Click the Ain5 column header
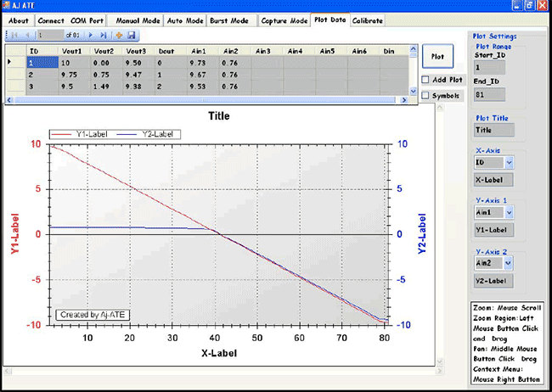Screen dimensions: 552x392 [x=331, y=51]
